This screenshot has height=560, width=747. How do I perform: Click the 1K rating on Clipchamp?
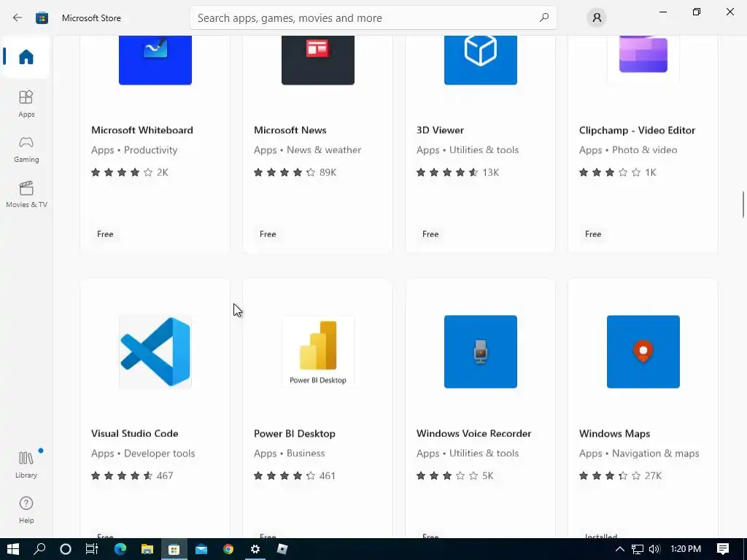651,172
